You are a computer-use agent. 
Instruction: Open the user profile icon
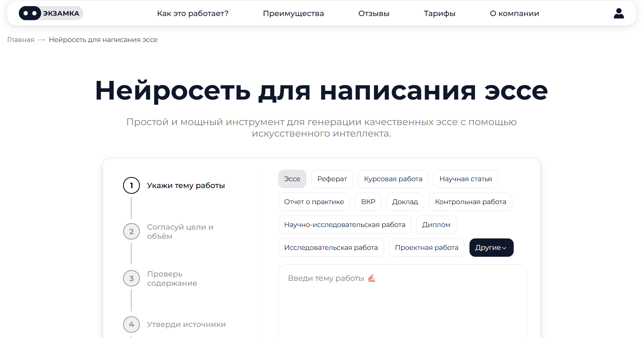(x=619, y=13)
